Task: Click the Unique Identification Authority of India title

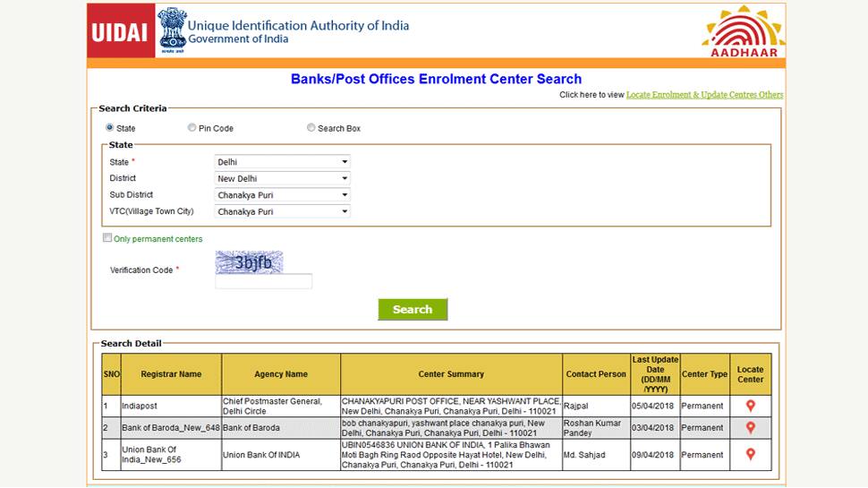Action: [x=298, y=25]
